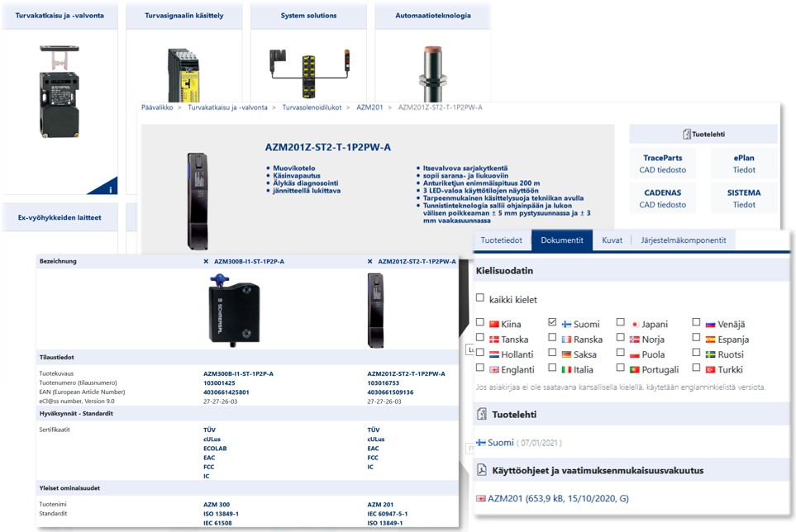Check the Turkki language checkbox

coord(696,368)
